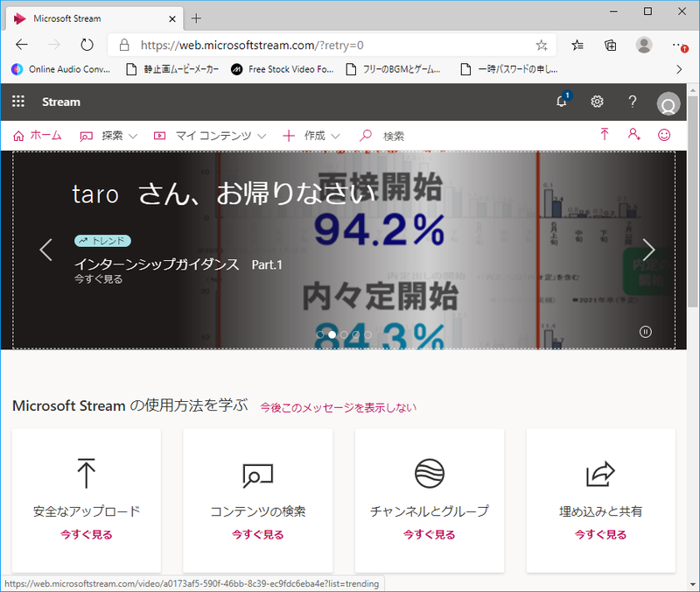Open the 静止画ムービーメーカー bookmark
Image resolution: width=700 pixels, height=592 pixels.
[x=172, y=69]
